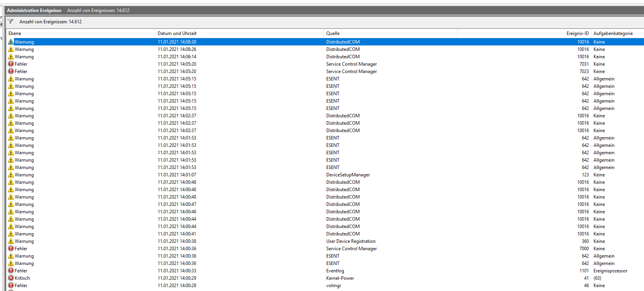Click warning icon of 14:08:26 DistributedCOM event

(11, 49)
